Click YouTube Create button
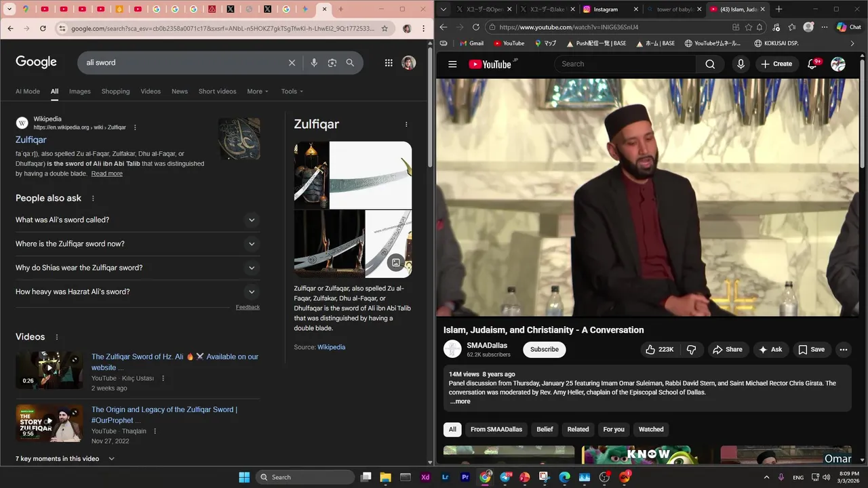Image resolution: width=868 pixels, height=488 pixels. pyautogui.click(x=776, y=64)
